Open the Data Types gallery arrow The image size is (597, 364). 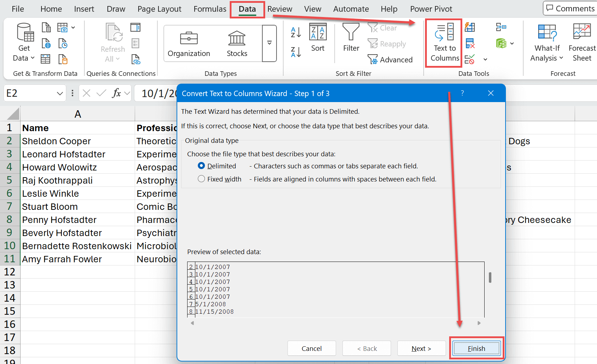(x=269, y=43)
